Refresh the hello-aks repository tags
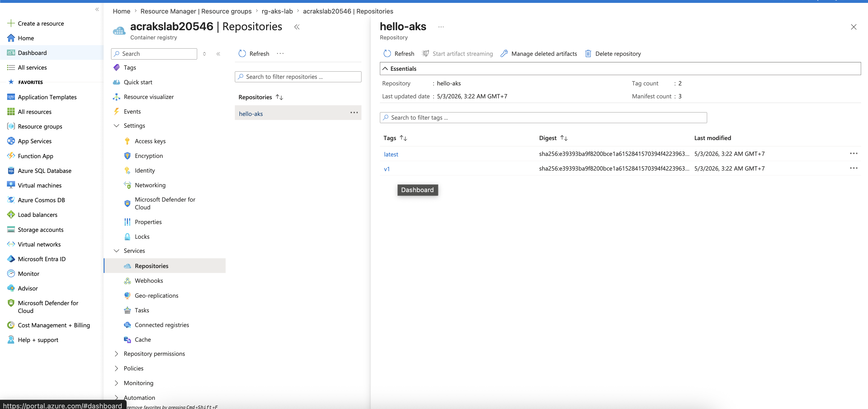The width and height of the screenshot is (868, 409). pos(399,53)
